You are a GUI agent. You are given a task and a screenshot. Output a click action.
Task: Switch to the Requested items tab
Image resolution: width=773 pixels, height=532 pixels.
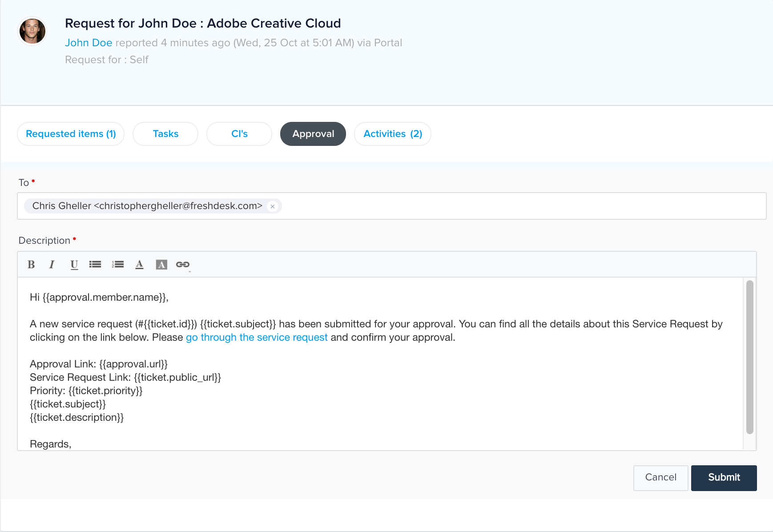tap(70, 133)
